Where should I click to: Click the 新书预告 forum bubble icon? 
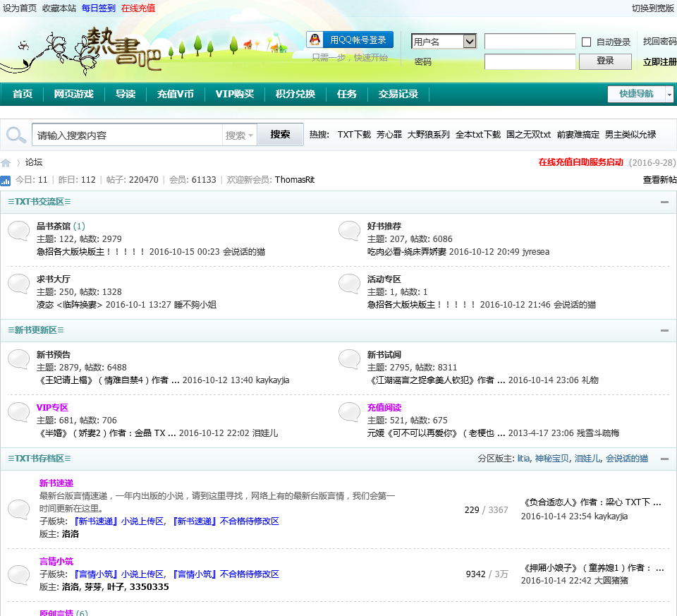18,359
